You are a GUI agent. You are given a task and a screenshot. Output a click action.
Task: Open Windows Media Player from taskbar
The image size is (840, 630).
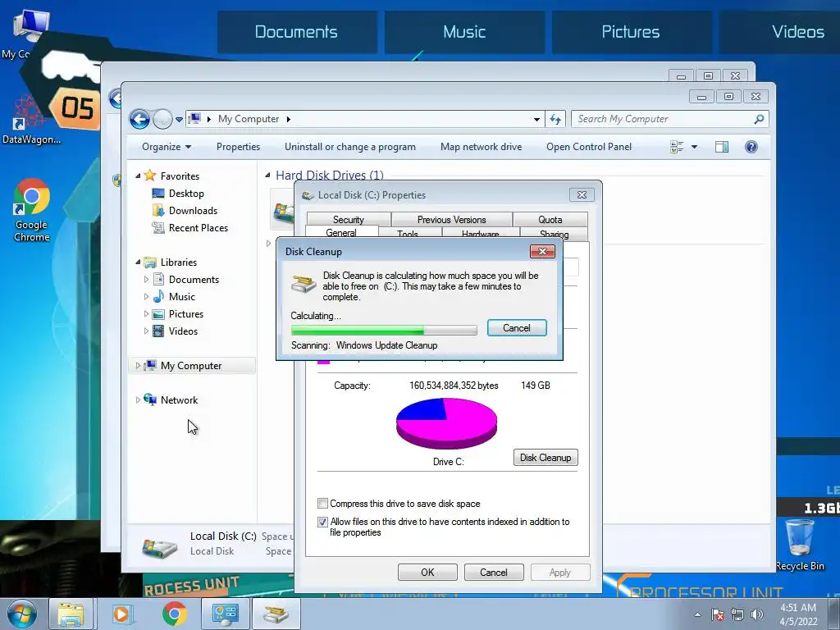point(121,614)
